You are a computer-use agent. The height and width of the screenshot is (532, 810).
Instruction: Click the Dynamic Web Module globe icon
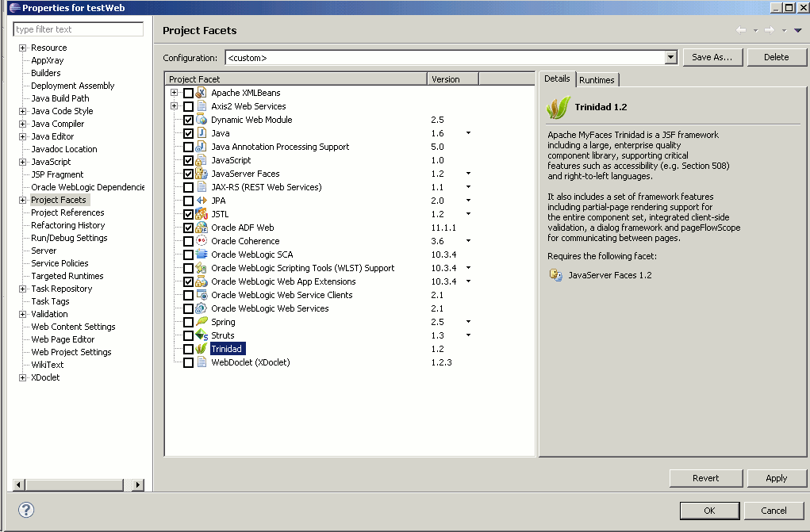[x=202, y=120]
